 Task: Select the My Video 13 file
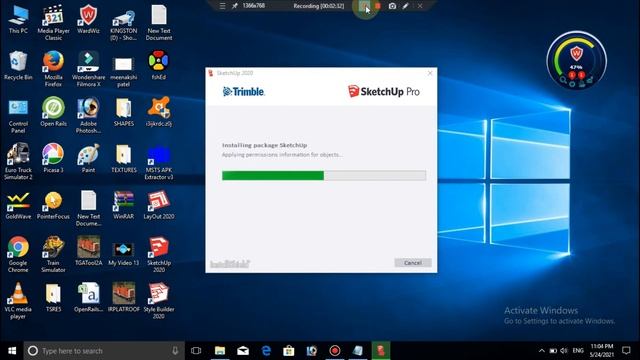pyautogui.click(x=124, y=253)
